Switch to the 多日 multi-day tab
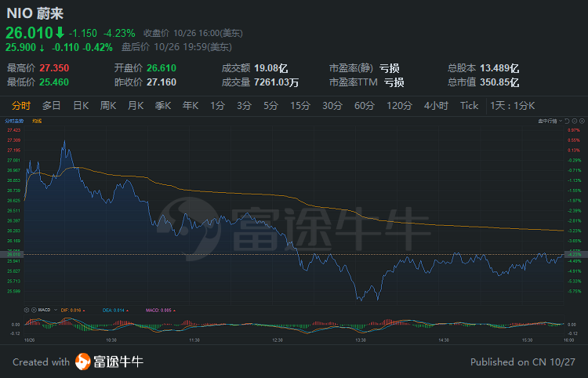Screen dimensions: 588x378 point(52,106)
